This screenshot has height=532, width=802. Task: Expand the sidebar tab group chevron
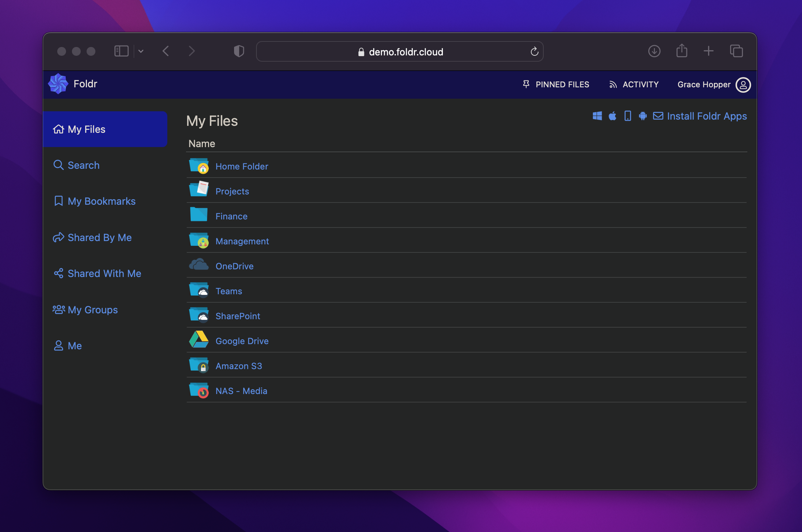tap(141, 51)
